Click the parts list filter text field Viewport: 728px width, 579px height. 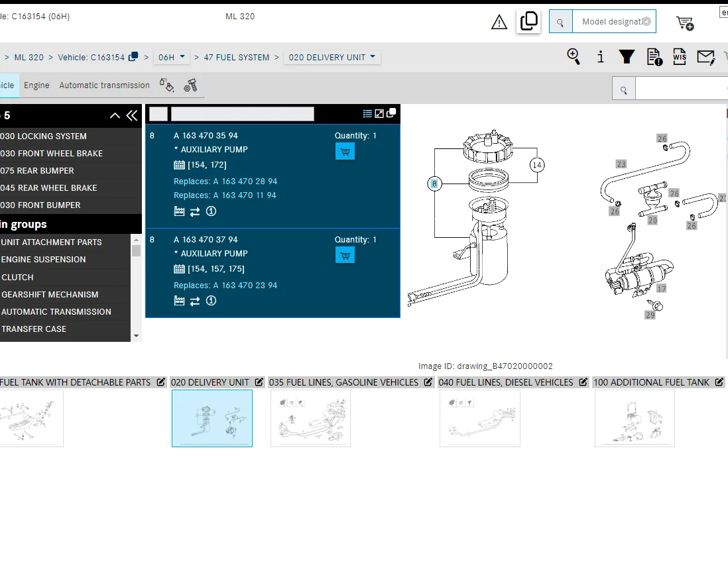243,114
